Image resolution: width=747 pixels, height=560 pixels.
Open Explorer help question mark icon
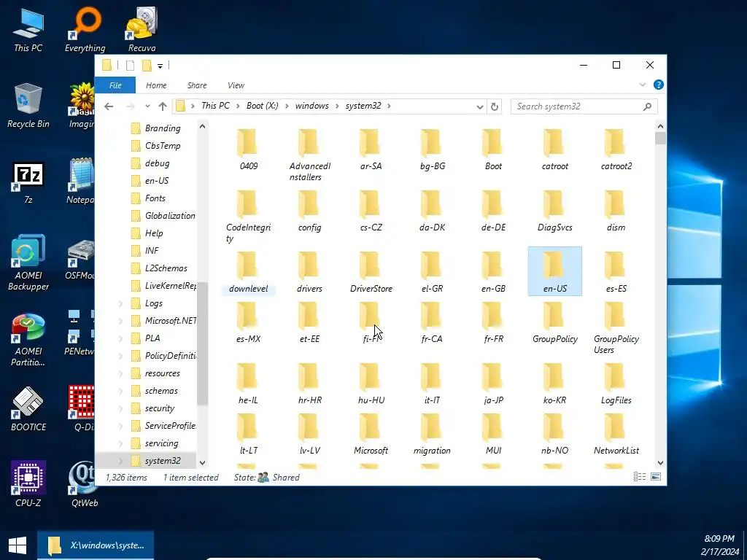click(659, 85)
